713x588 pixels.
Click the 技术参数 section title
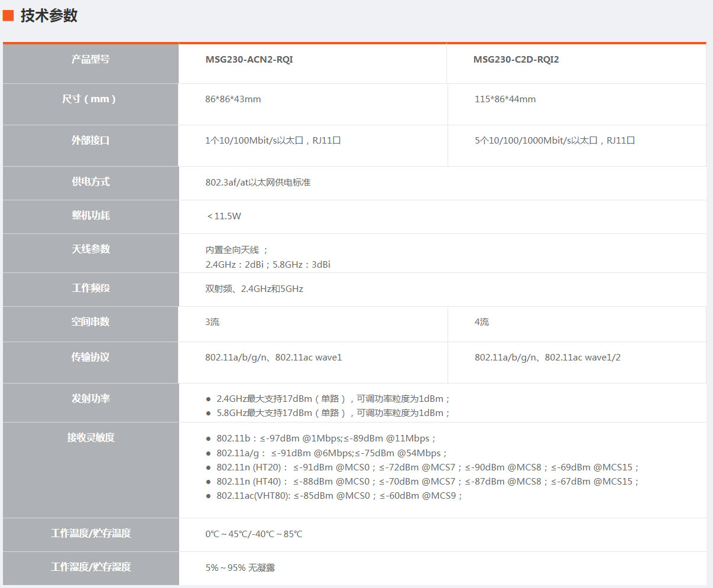(49, 16)
